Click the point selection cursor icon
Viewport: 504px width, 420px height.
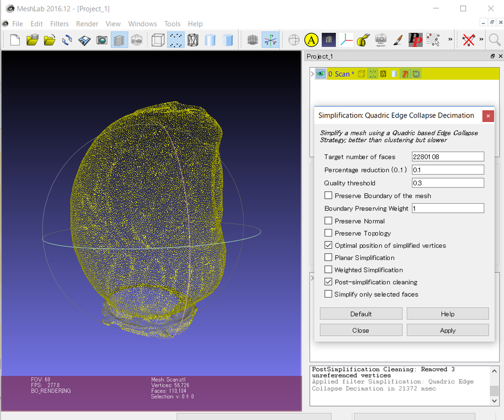pyautogui.click(x=433, y=40)
